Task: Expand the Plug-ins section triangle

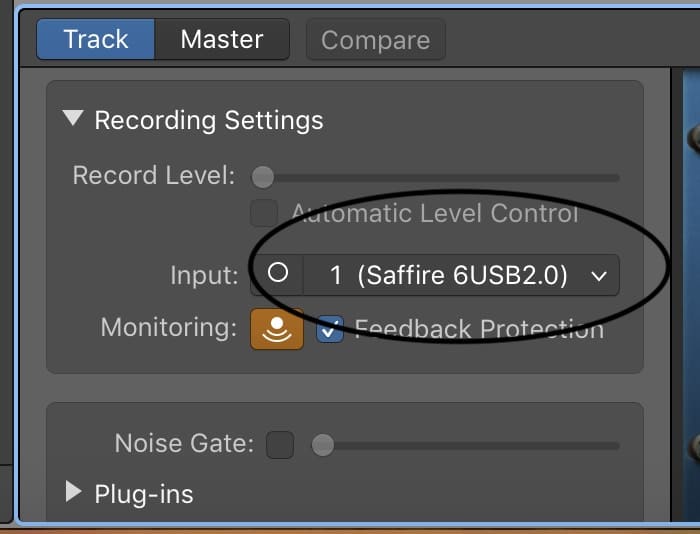Action: [x=73, y=492]
